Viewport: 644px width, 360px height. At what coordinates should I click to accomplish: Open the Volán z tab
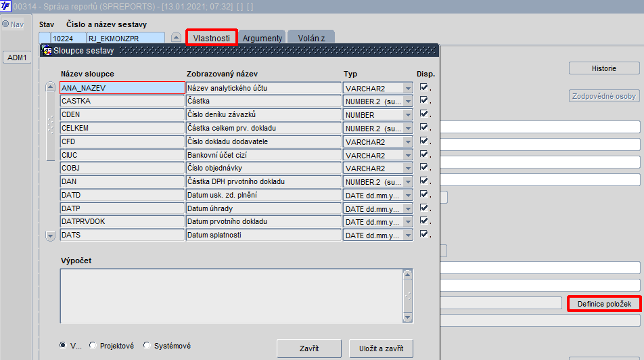[x=311, y=38]
